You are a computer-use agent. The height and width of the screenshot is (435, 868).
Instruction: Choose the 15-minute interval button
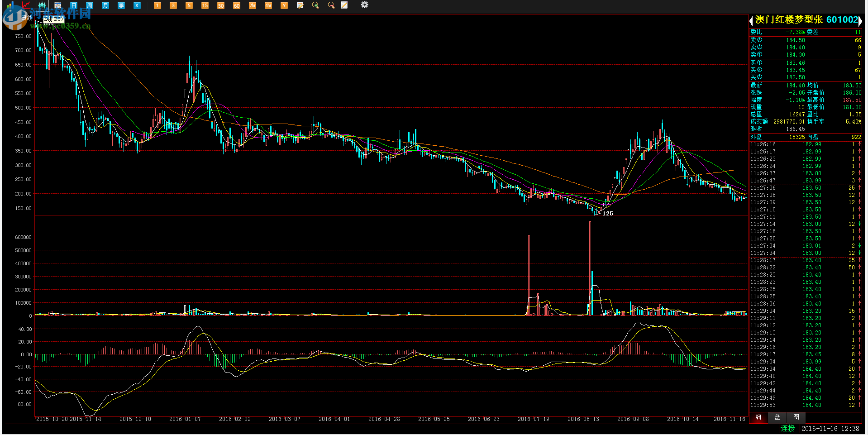(205, 5)
